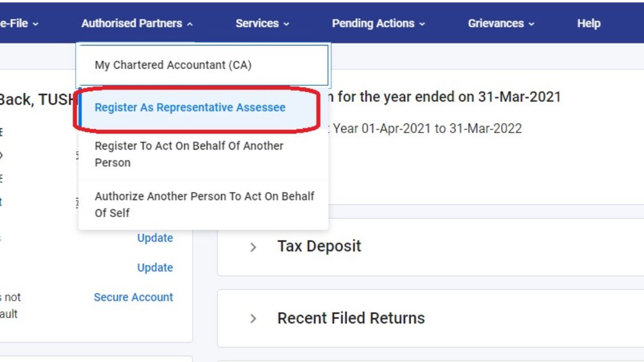
Task: Open the Grievances menu label
Action: [x=495, y=24]
